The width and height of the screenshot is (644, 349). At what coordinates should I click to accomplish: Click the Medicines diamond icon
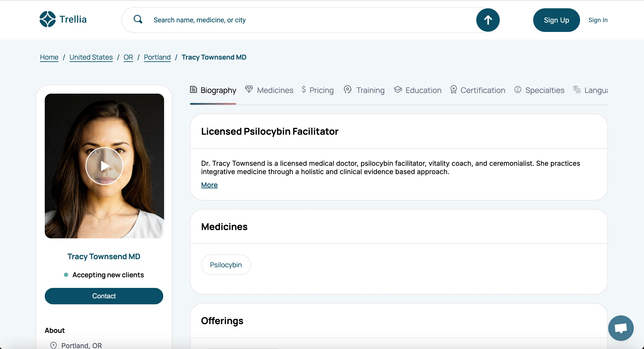pos(249,89)
